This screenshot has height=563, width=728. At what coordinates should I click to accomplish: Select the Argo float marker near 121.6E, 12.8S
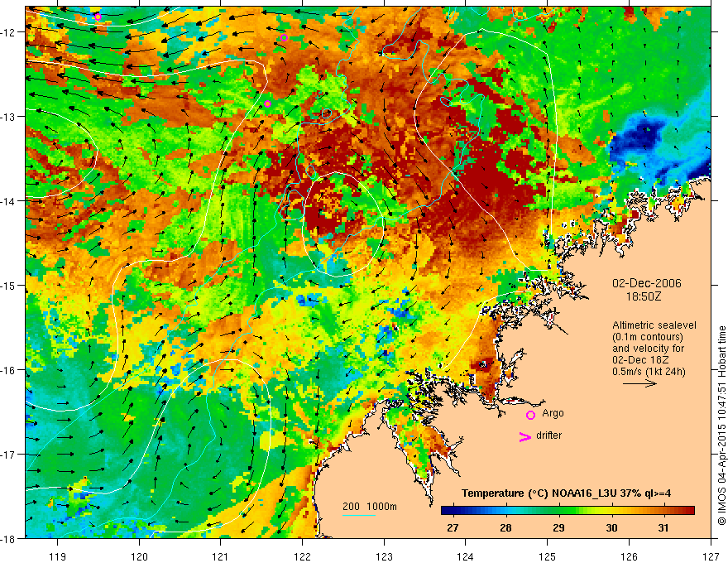point(267,103)
